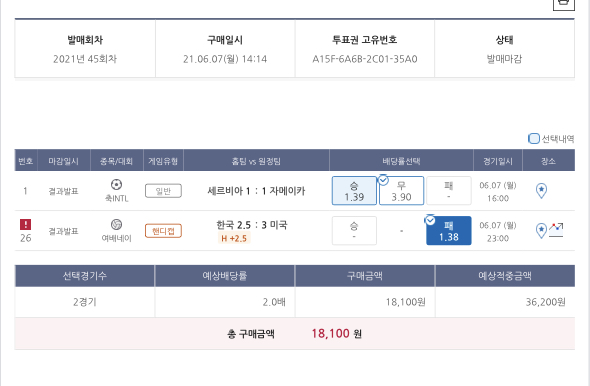The image size is (590, 386).
Task: Click the red alert icon on game 26
Action: pos(25,225)
